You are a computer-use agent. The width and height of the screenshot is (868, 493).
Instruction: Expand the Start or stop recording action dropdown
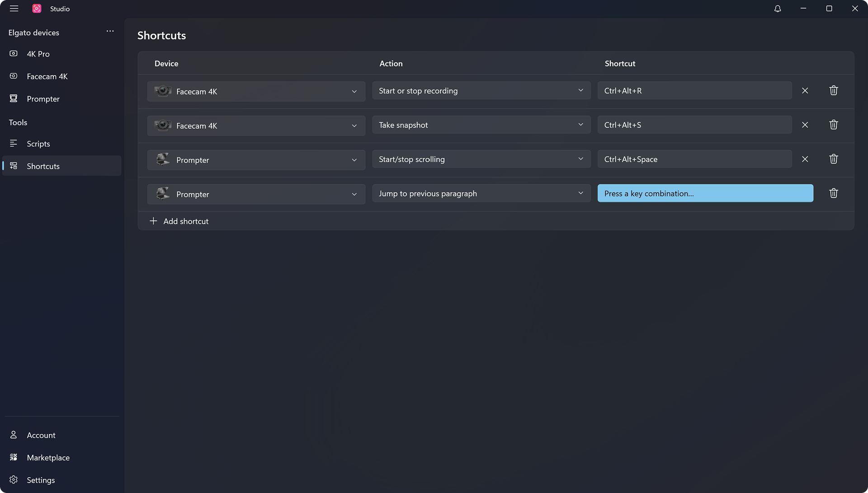pos(481,91)
